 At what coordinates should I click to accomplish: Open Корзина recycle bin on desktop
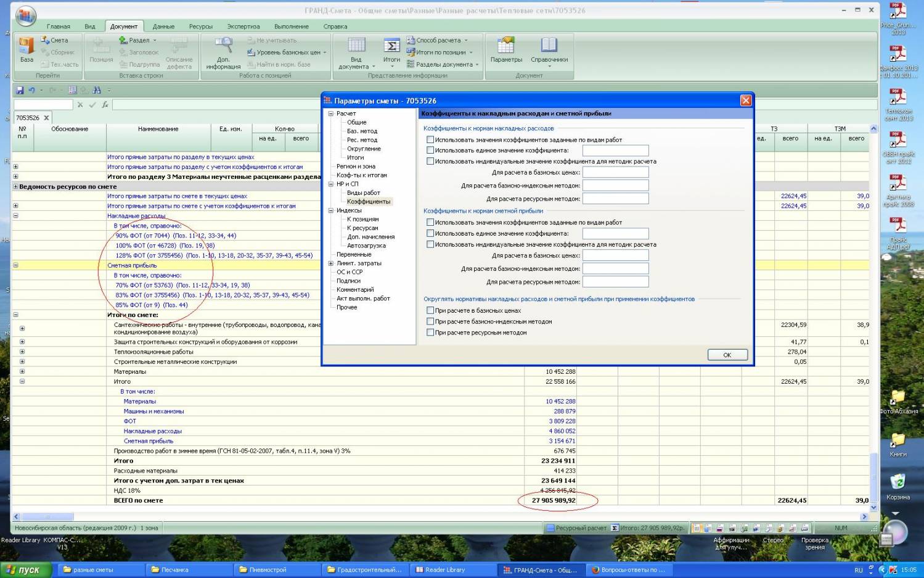(x=897, y=482)
